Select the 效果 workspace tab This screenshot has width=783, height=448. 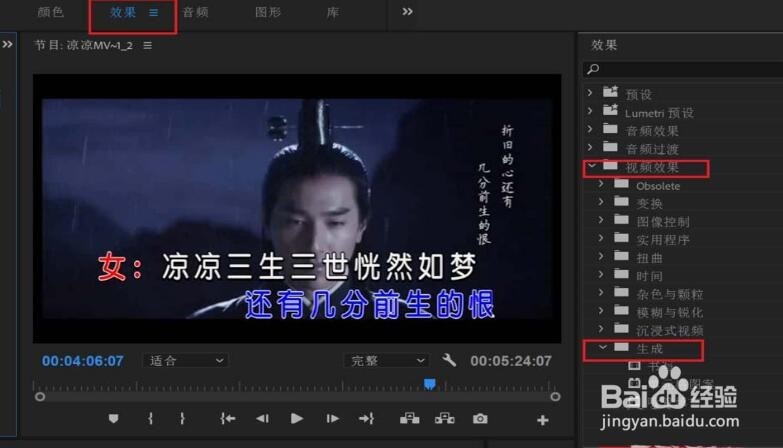(123, 12)
